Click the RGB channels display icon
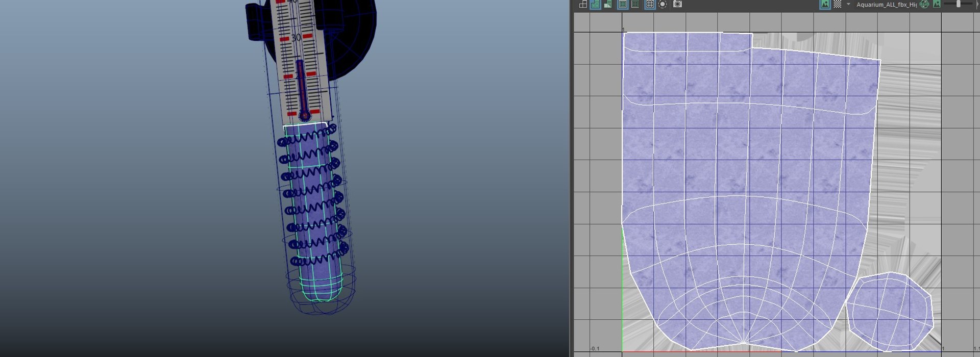Screen dimensions: 980x357 point(924,4)
